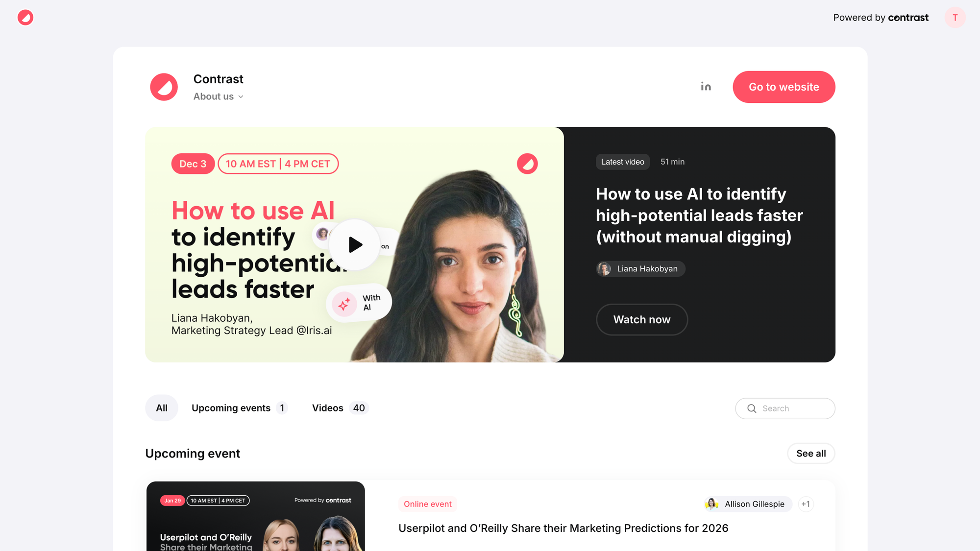Click the Contrast logo in top-left corner
The width and height of the screenshot is (980, 551).
click(x=25, y=18)
